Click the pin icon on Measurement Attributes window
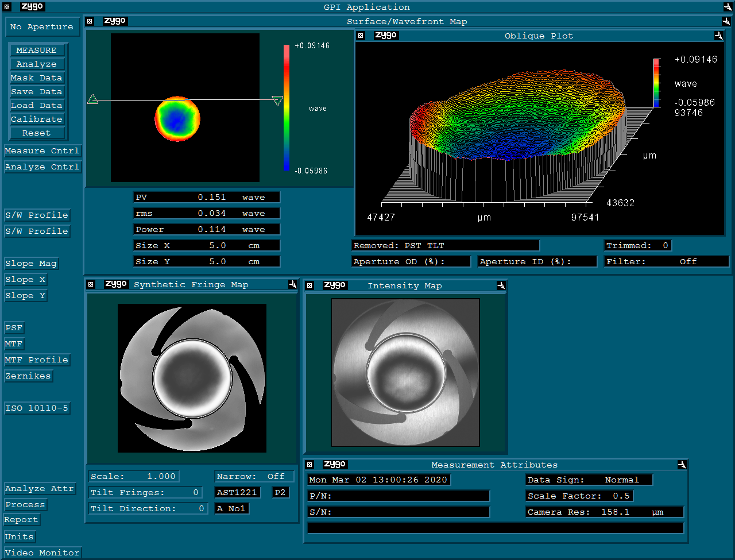Viewport: 735px width, 560px height. coord(682,465)
